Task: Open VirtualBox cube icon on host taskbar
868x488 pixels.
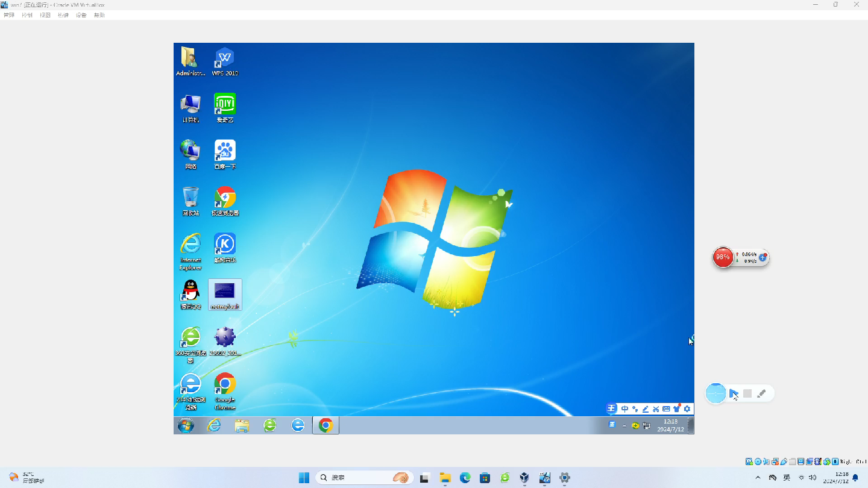Action: tap(524, 478)
